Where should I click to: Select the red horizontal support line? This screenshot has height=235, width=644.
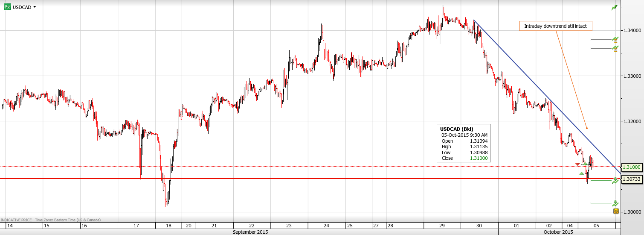point(299,179)
